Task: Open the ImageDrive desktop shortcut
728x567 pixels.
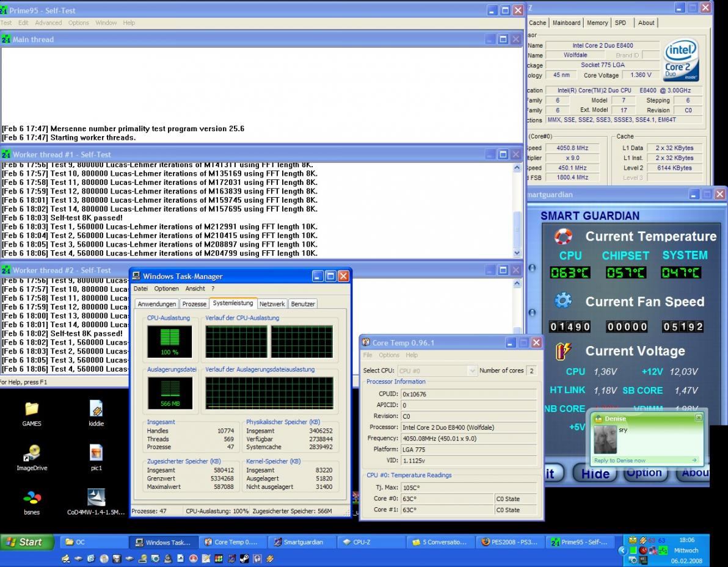Action: 32,453
